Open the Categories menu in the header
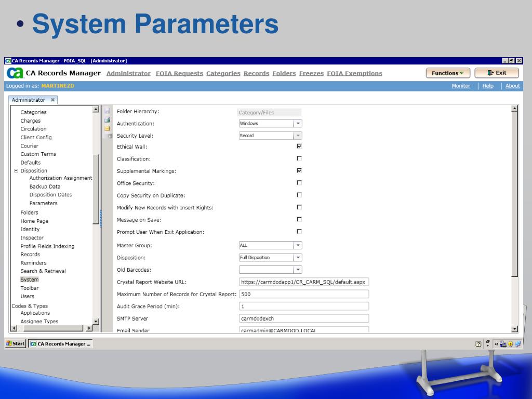Screen dimensions: 532x399 (223, 73)
